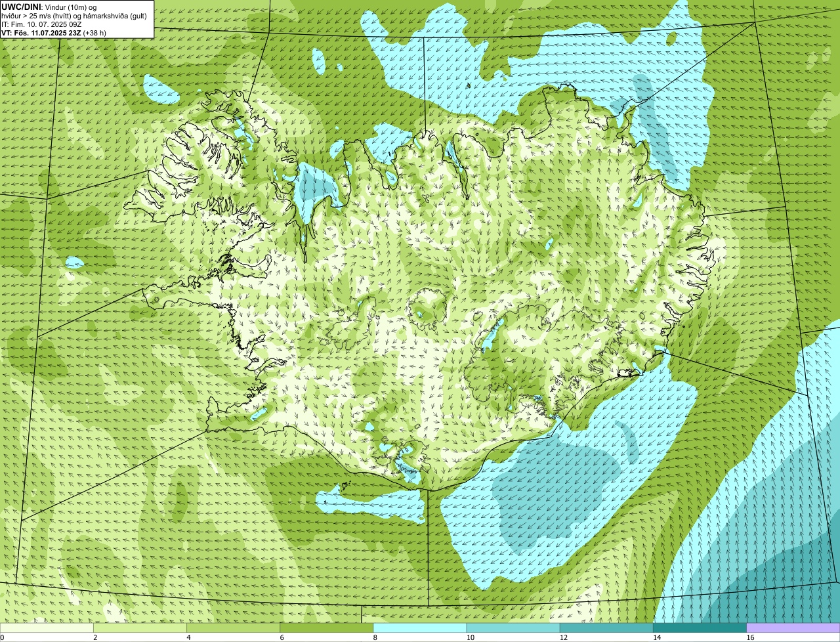
Task: Click the legend label "8"
Action: [x=375, y=637]
